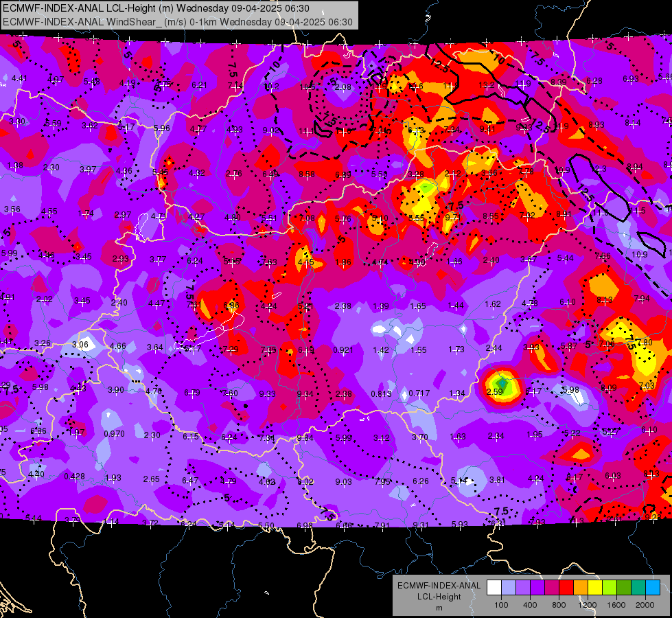The image size is (672, 618).
Task: Click the light lavender legend swatch
Action: point(509,588)
